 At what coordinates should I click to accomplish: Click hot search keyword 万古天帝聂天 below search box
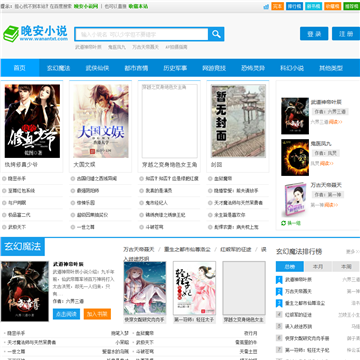145,47
